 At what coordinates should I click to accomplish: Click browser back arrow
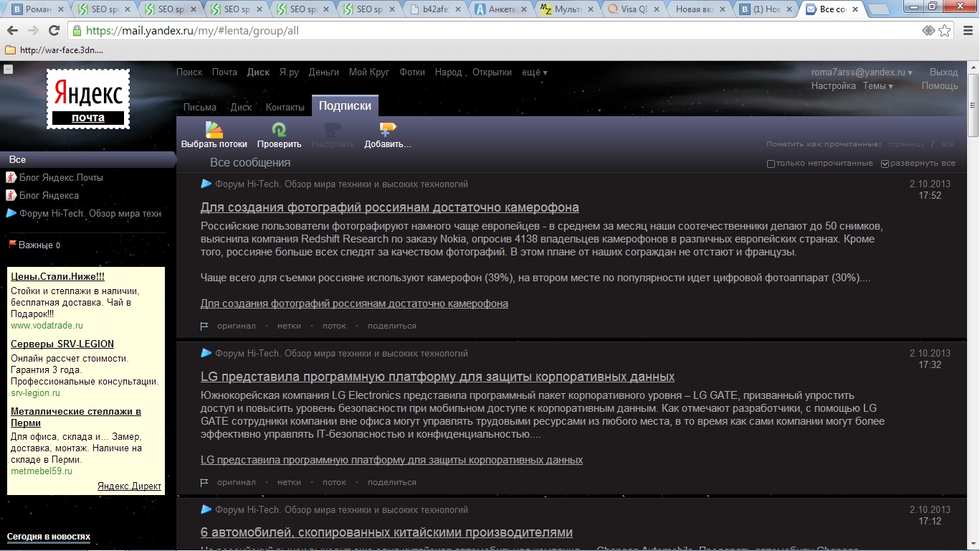(x=13, y=31)
